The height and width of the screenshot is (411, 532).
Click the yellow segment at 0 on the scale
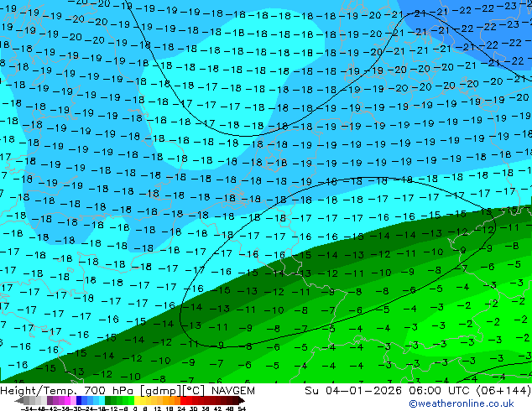point(137,400)
